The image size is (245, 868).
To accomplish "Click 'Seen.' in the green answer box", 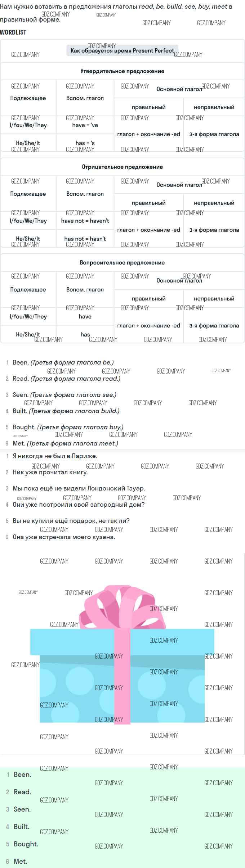I will tap(22, 809).
